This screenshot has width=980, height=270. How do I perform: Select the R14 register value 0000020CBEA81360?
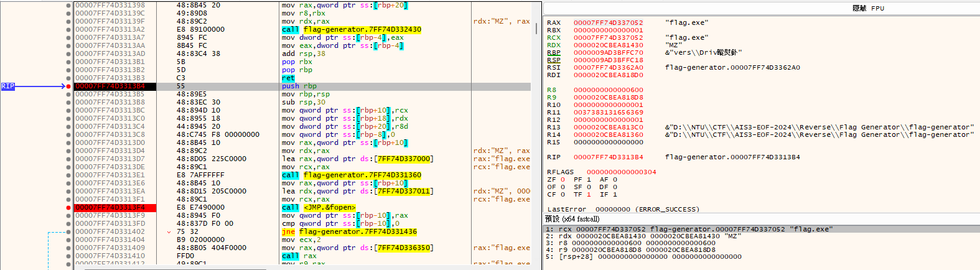[609, 135]
